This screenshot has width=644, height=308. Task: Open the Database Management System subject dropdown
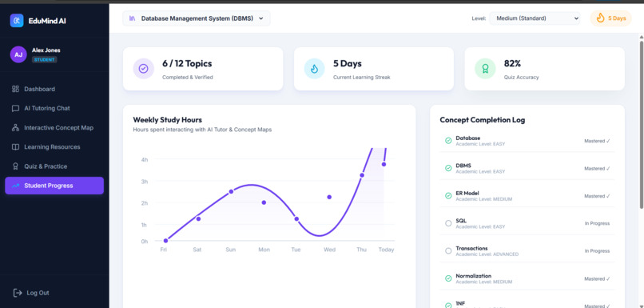click(x=197, y=18)
